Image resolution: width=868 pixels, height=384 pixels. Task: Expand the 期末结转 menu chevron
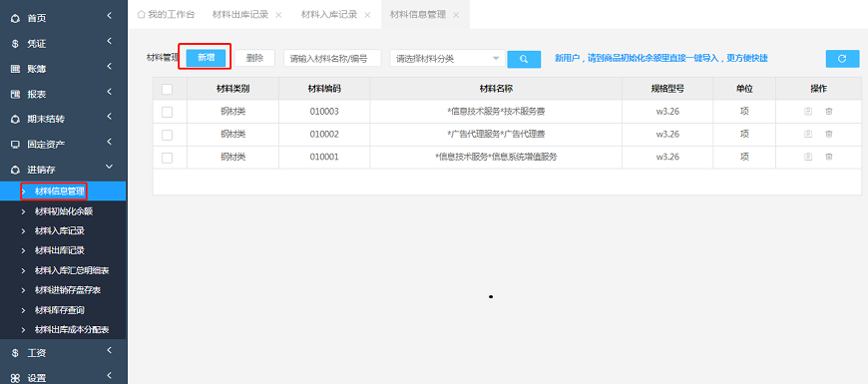coord(110,116)
